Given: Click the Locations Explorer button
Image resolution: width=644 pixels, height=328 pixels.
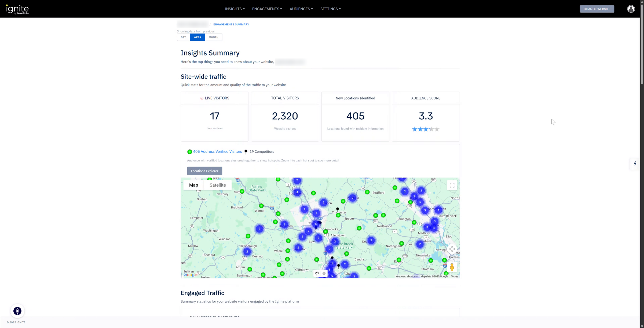Looking at the screenshot, I should (x=204, y=171).
